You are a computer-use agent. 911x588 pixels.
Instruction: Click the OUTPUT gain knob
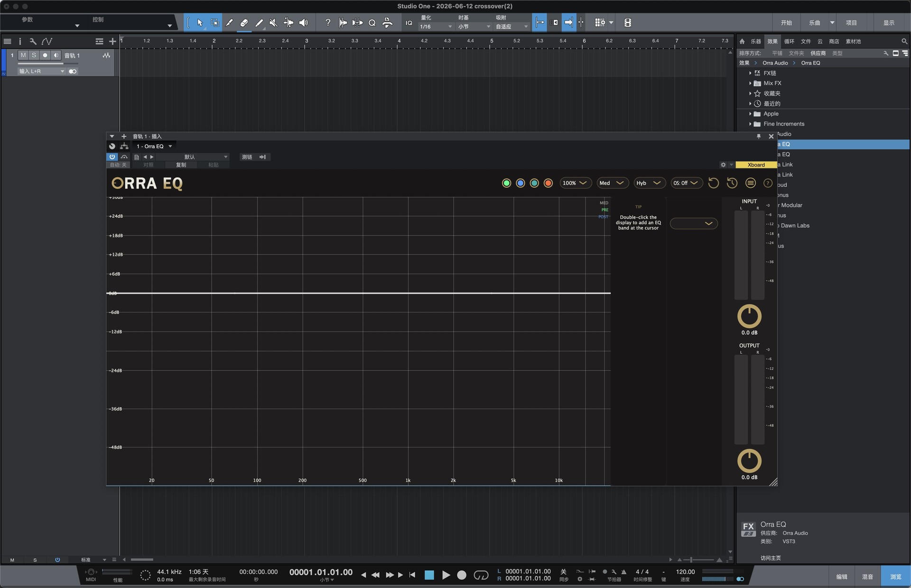[749, 460]
